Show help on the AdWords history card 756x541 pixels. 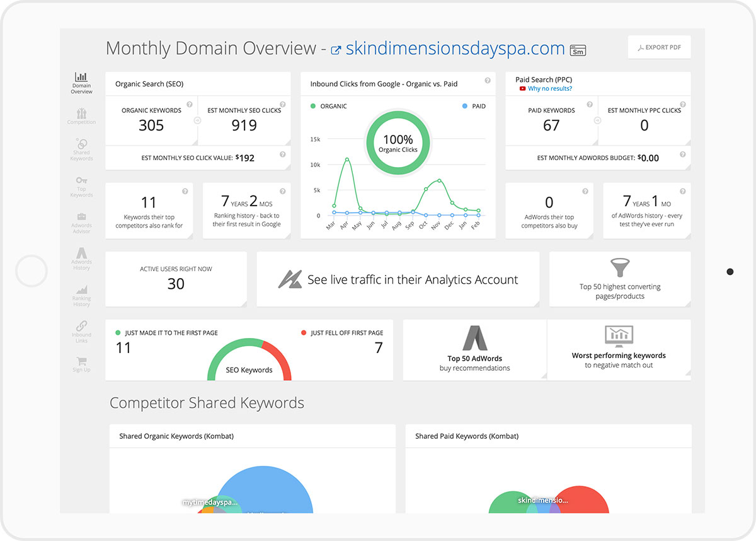click(x=682, y=191)
